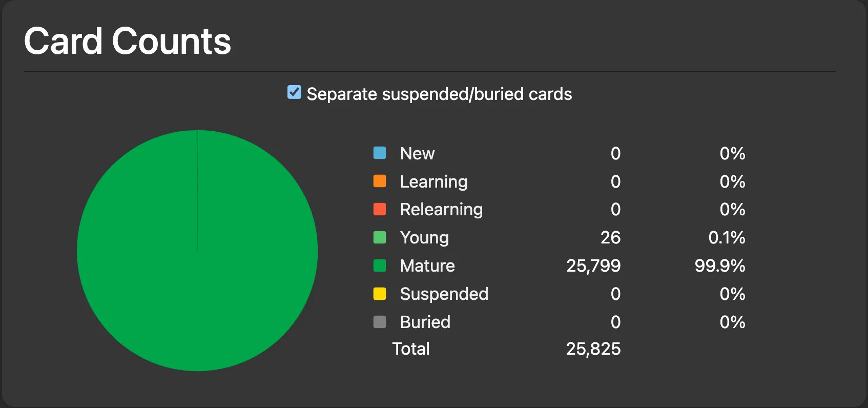Click the orange Learning color swatch
868x408 pixels.
(x=380, y=181)
